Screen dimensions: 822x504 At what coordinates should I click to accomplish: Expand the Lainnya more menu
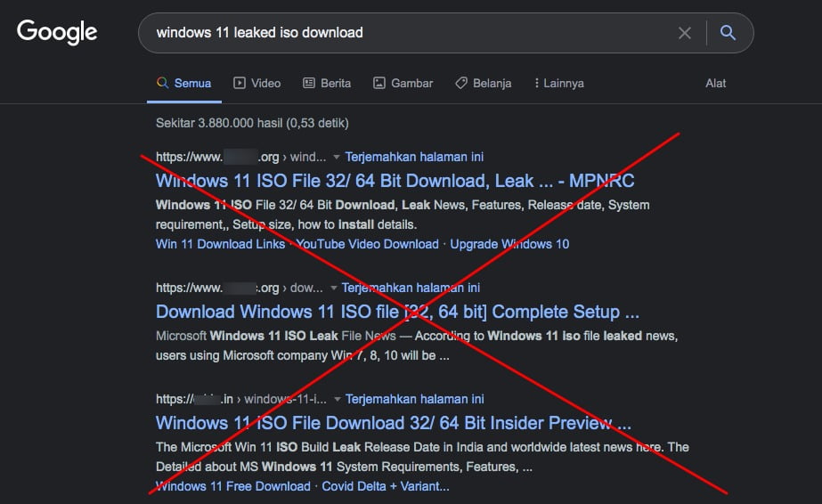coord(558,84)
